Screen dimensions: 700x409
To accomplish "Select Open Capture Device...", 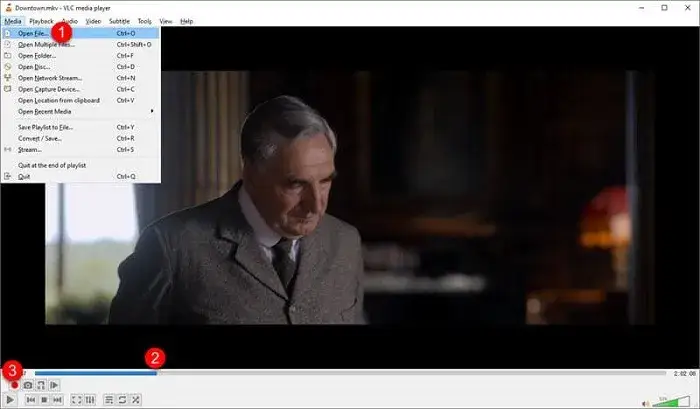I will 80,89.
